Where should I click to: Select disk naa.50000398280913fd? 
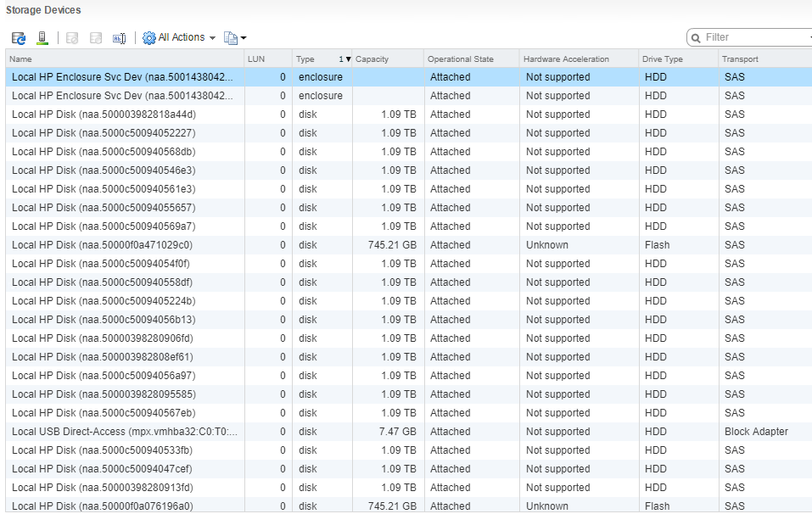pyautogui.click(x=409, y=487)
